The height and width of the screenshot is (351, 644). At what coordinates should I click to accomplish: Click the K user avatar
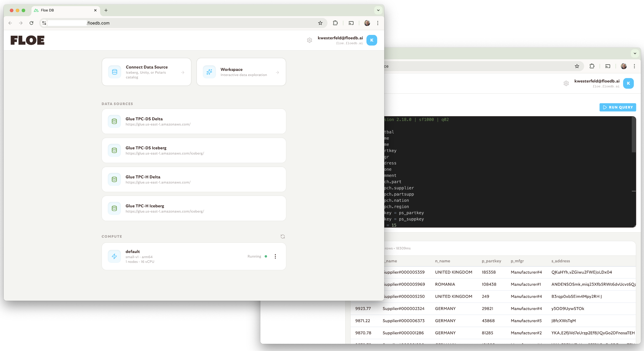pyautogui.click(x=372, y=40)
